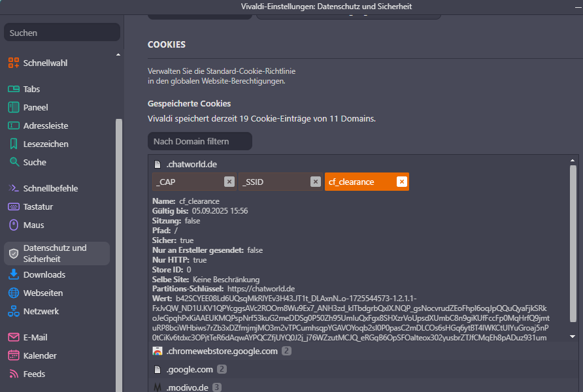
Task: Click cookie list scrollbar down arrow
Action: tap(573, 336)
